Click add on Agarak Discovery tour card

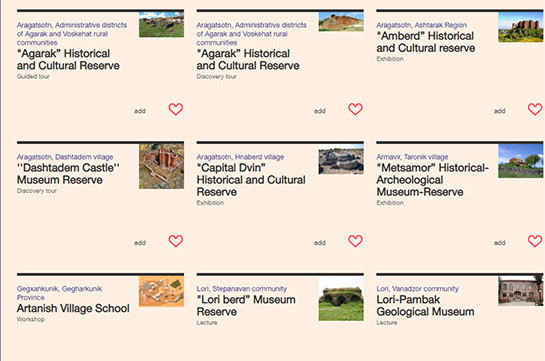(320, 111)
